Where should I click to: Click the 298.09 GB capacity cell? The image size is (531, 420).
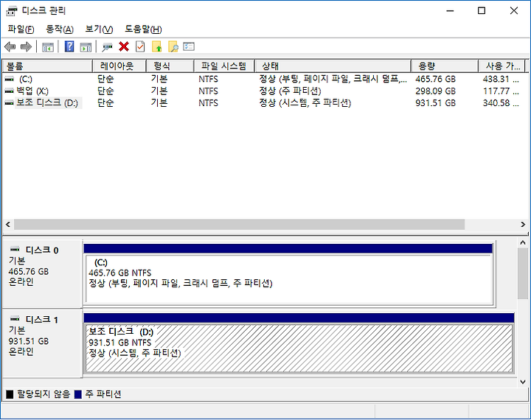[x=436, y=91]
